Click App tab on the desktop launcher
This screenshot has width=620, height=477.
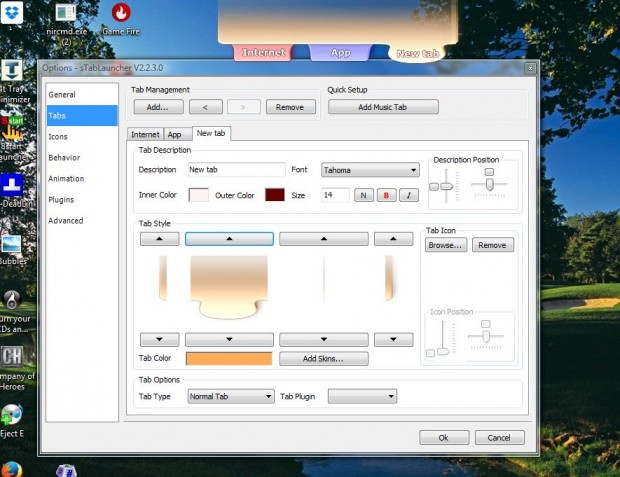tap(340, 53)
